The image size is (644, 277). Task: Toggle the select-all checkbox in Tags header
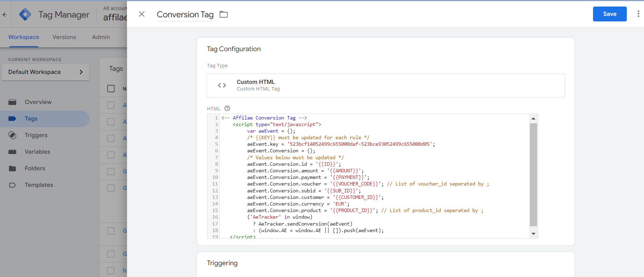tap(111, 88)
